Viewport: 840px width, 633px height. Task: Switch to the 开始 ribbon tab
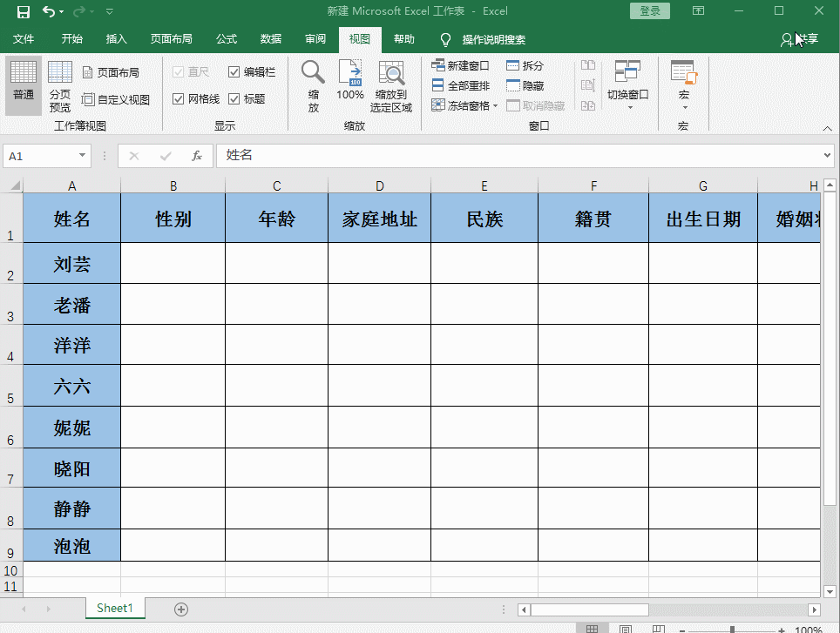click(x=71, y=39)
